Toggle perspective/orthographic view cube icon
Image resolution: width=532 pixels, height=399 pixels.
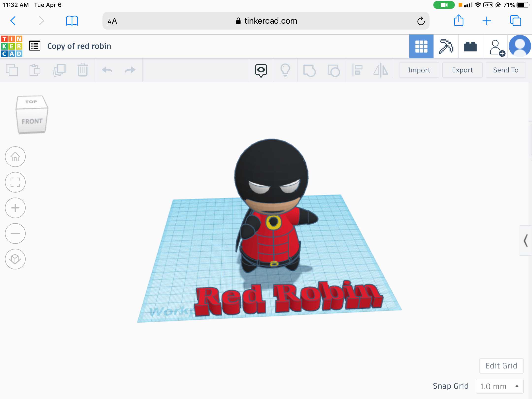pyautogui.click(x=15, y=259)
